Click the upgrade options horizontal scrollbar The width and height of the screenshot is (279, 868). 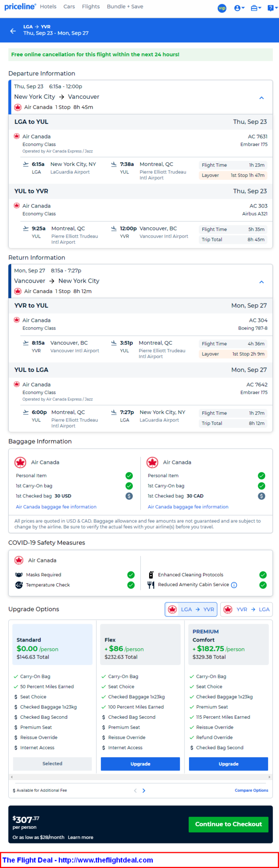point(140,777)
